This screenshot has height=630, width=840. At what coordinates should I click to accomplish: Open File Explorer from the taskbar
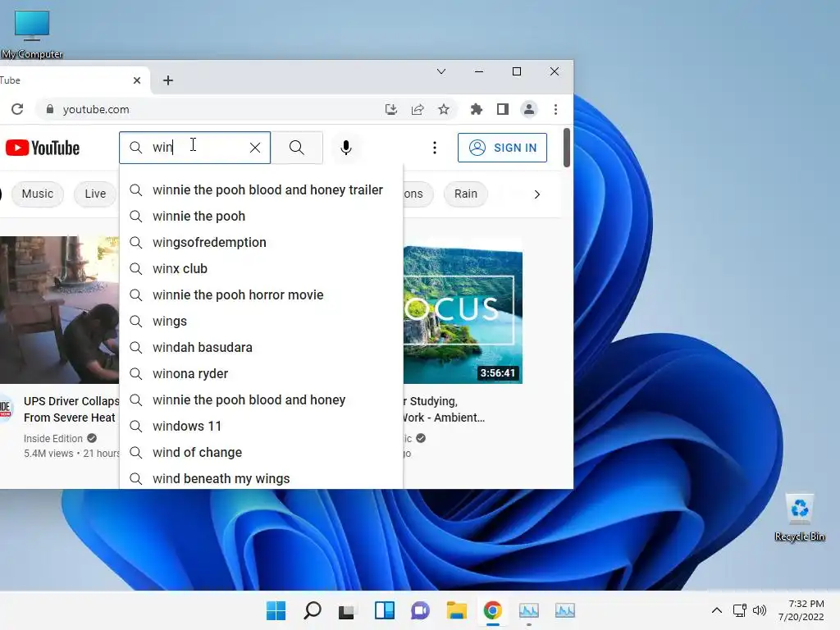coord(456,610)
